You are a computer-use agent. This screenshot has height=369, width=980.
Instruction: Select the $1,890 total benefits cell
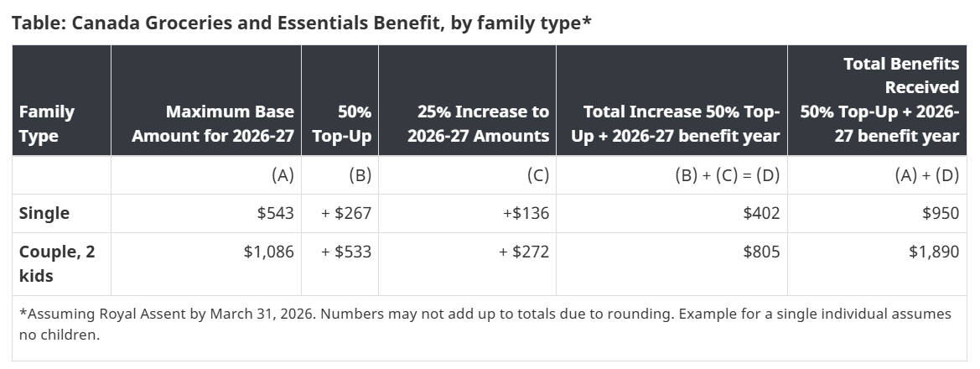(934, 252)
